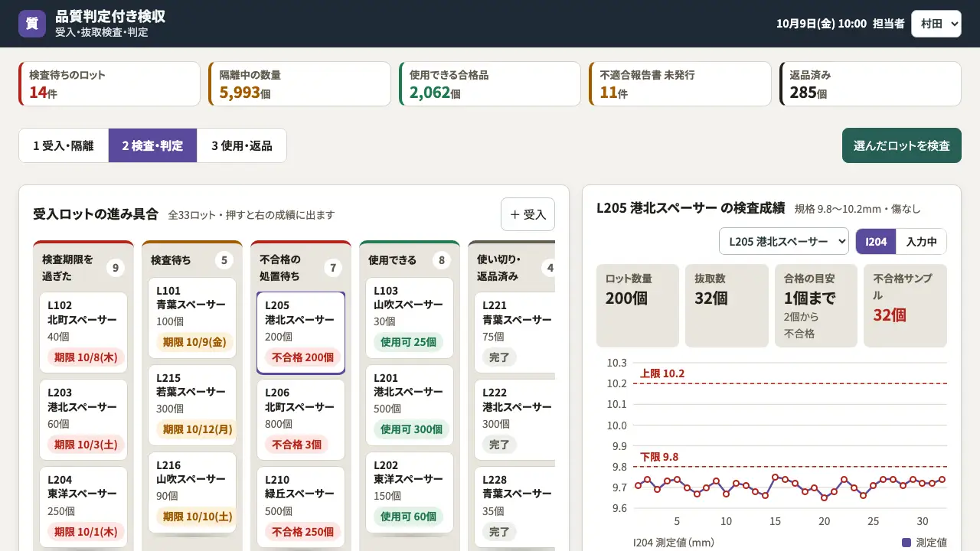
Task: Click 検査期限を過ぎた column count 9
Action: (x=115, y=267)
